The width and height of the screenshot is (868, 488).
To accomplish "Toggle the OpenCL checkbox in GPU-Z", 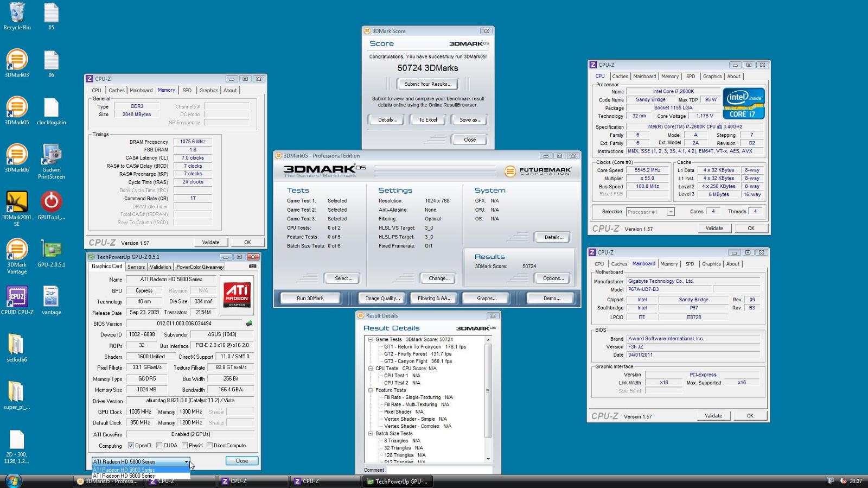I will (131, 446).
